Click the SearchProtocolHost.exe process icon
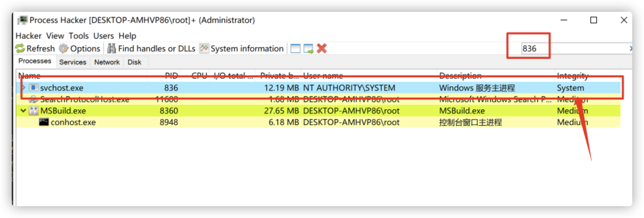The width and height of the screenshot is (644, 218). [34, 99]
